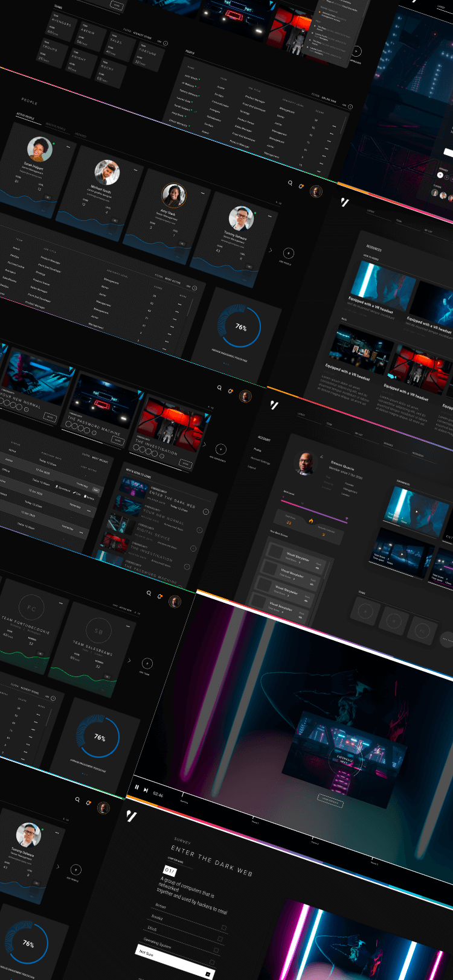Screen dimensions: 453x980
Task: Click the plus circle to add people
Action: 288,253
